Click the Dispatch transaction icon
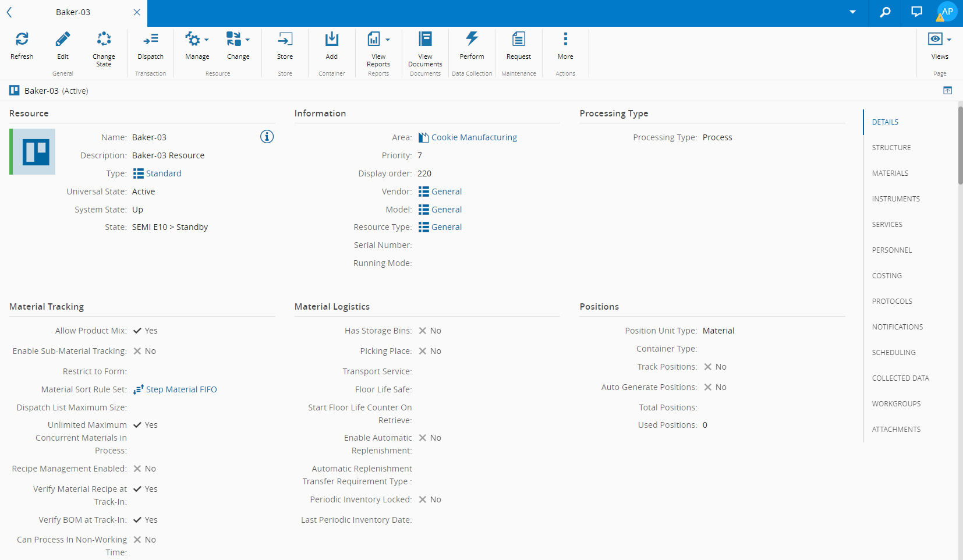Viewport: 963px width, 560px height. click(x=150, y=40)
